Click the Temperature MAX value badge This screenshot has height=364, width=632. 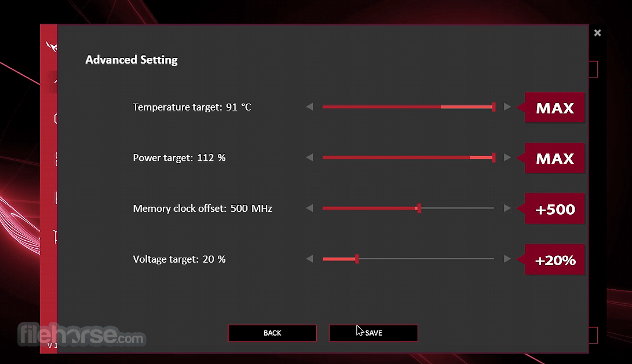(554, 108)
